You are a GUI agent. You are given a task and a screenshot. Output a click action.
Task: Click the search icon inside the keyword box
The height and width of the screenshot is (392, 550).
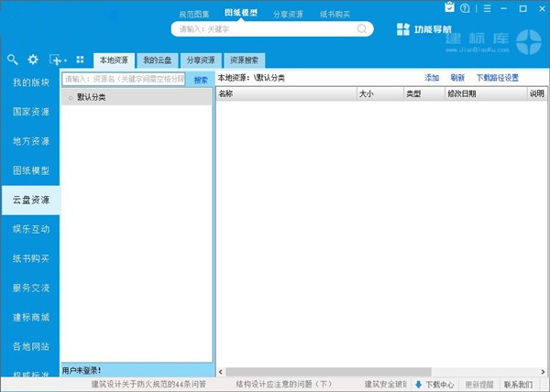[x=362, y=28]
